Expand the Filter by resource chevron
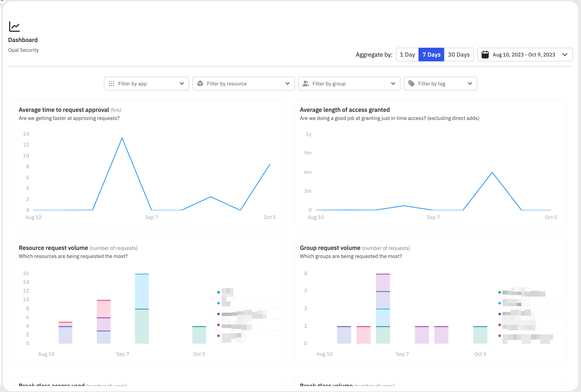Viewport: 581px width, 392px height. [x=287, y=84]
